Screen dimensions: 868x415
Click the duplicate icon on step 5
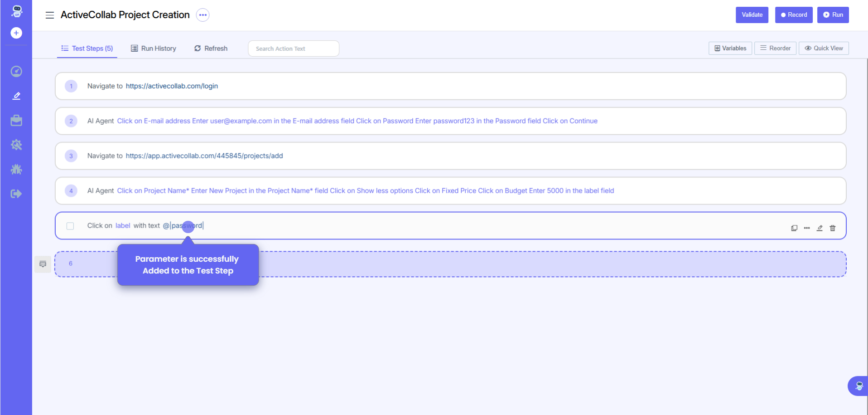pyautogui.click(x=794, y=228)
